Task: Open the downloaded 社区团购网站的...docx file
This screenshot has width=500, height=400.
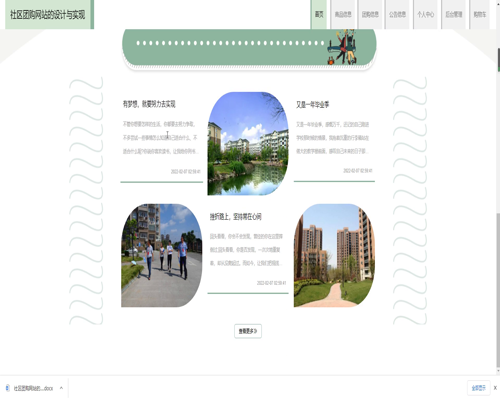Action: tap(33, 388)
